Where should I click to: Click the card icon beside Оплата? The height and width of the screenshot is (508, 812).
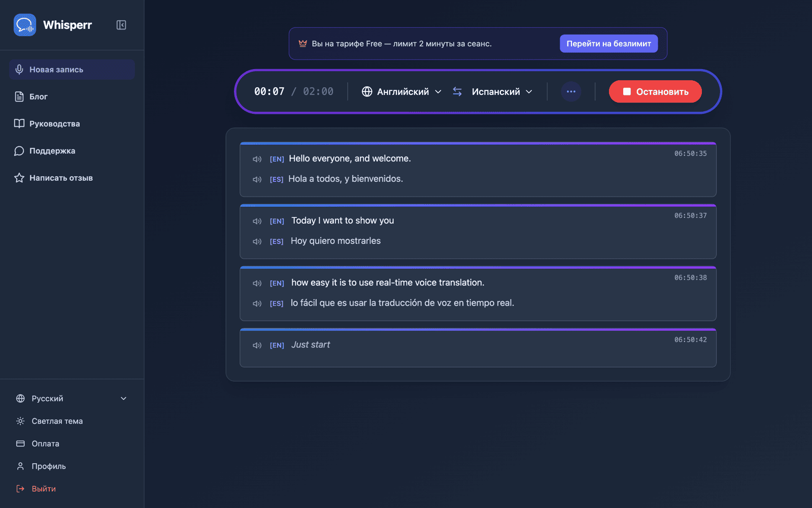point(20,443)
